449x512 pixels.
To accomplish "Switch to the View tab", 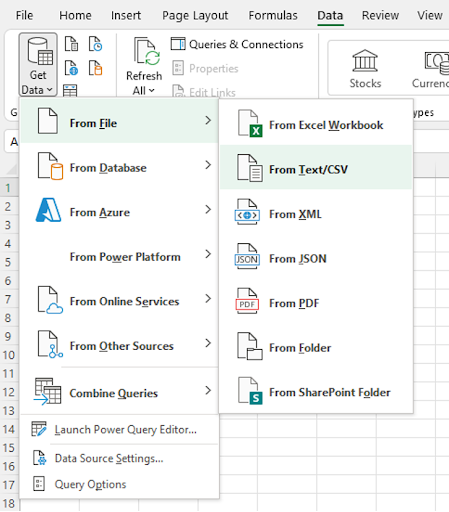I will 430,15.
